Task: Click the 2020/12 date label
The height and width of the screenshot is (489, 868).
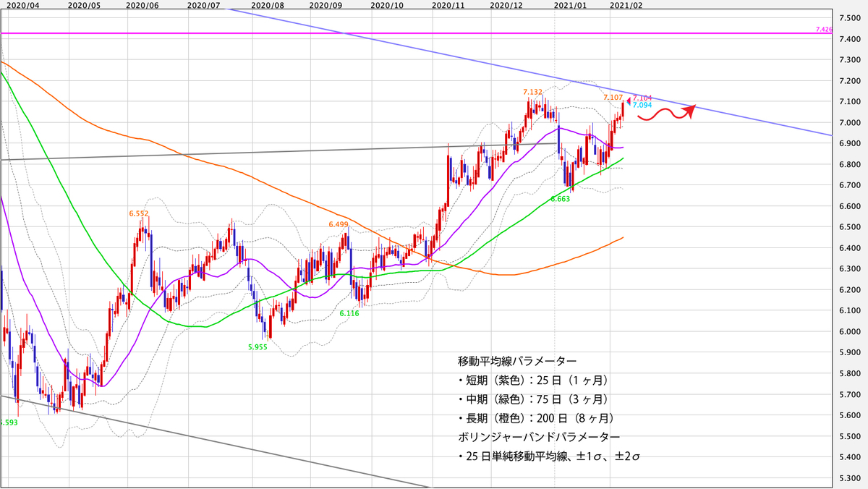Action: coord(506,4)
